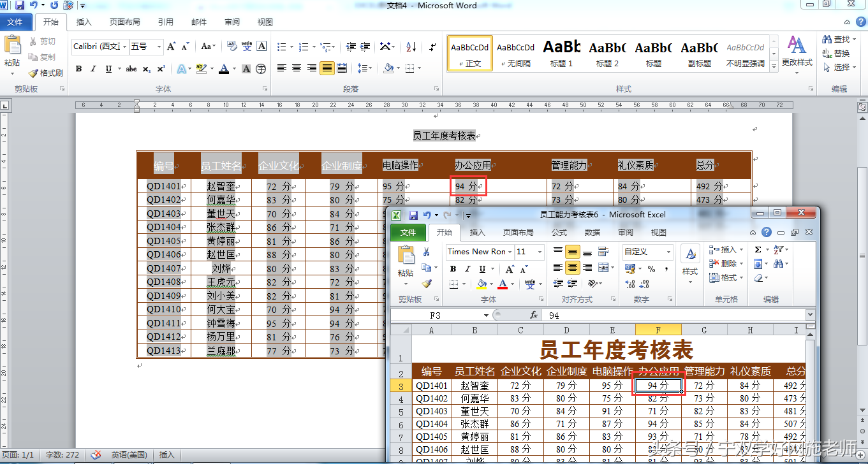This screenshot has width=868, height=464.
Task: Click the Percent Style icon in Excel
Action: (x=652, y=269)
